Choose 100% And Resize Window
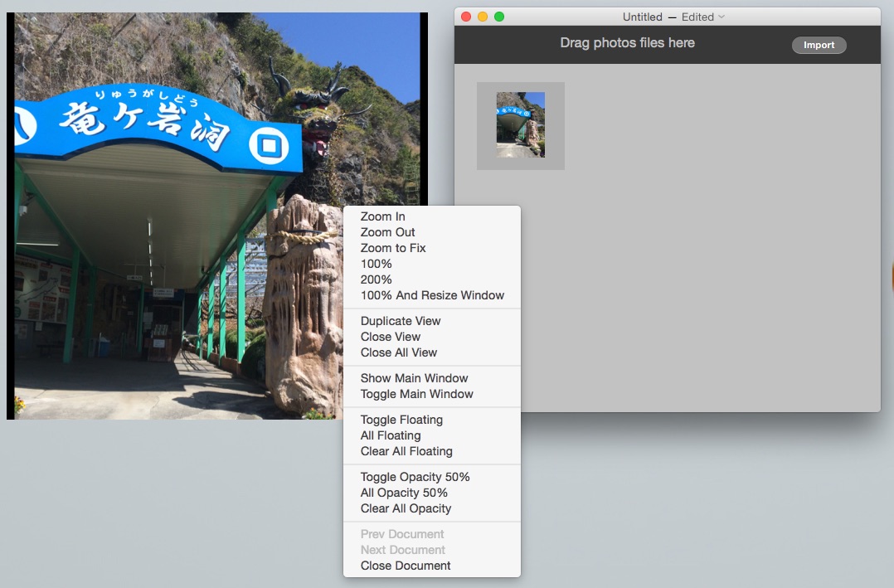The image size is (894, 588). [x=431, y=295]
